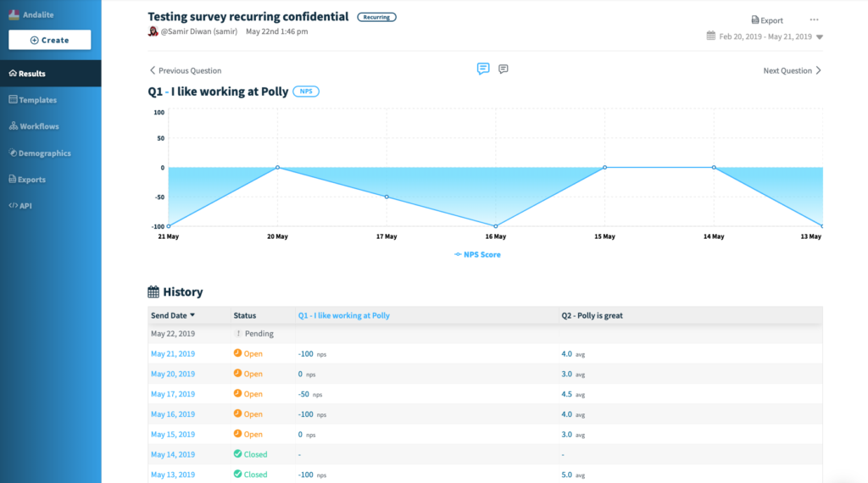868x483 pixels.
Task: Open the Results sidebar item
Action: [x=50, y=74]
